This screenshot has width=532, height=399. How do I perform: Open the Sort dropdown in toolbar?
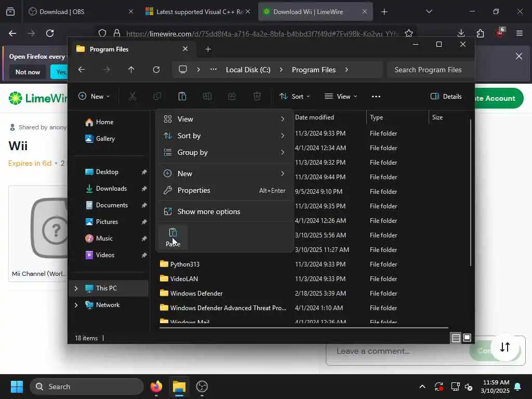pyautogui.click(x=295, y=97)
